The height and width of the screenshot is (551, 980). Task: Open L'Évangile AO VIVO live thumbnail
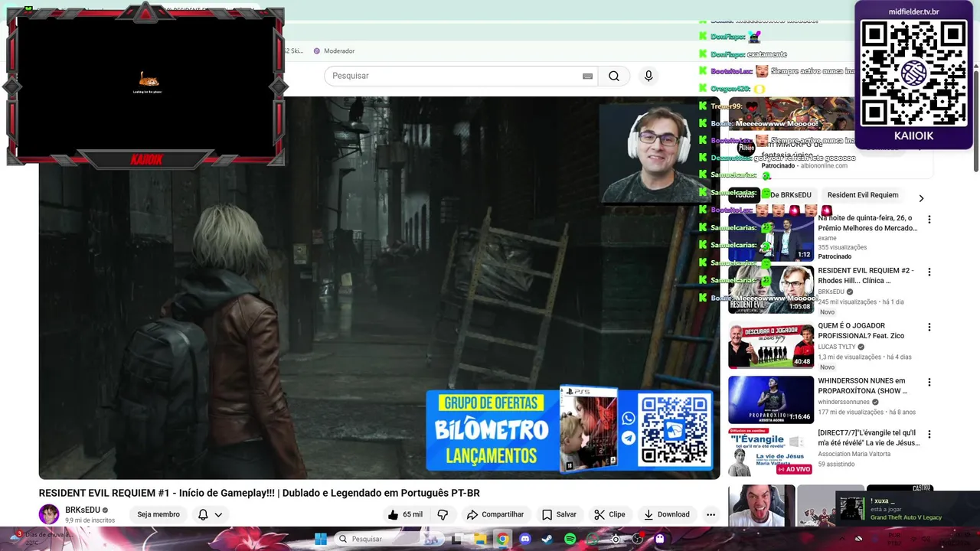click(x=771, y=452)
